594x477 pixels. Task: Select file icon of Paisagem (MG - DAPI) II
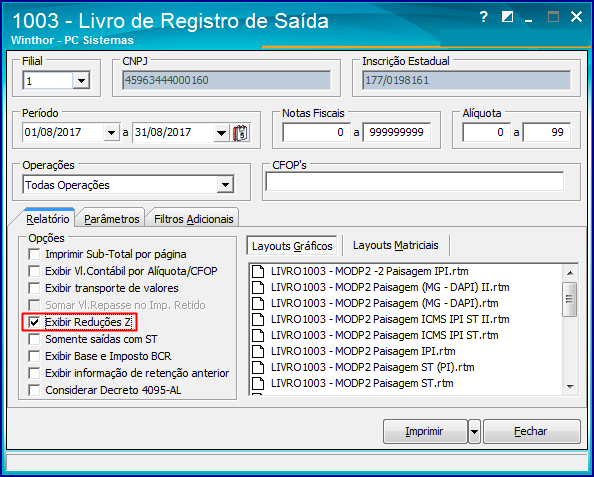[258, 287]
